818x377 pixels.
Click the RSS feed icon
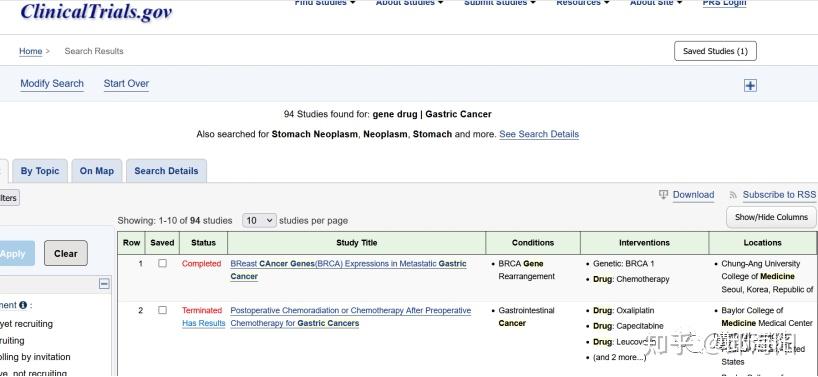click(733, 195)
